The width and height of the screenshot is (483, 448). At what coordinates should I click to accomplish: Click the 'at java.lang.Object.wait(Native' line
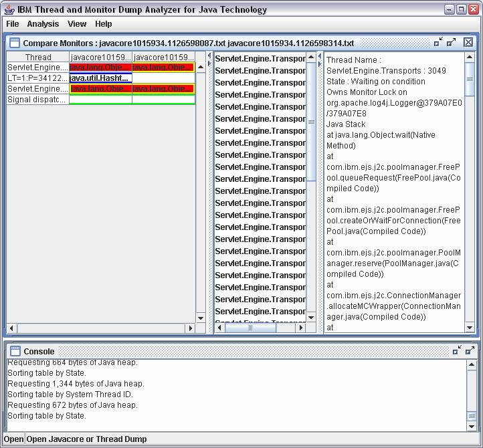pos(381,135)
